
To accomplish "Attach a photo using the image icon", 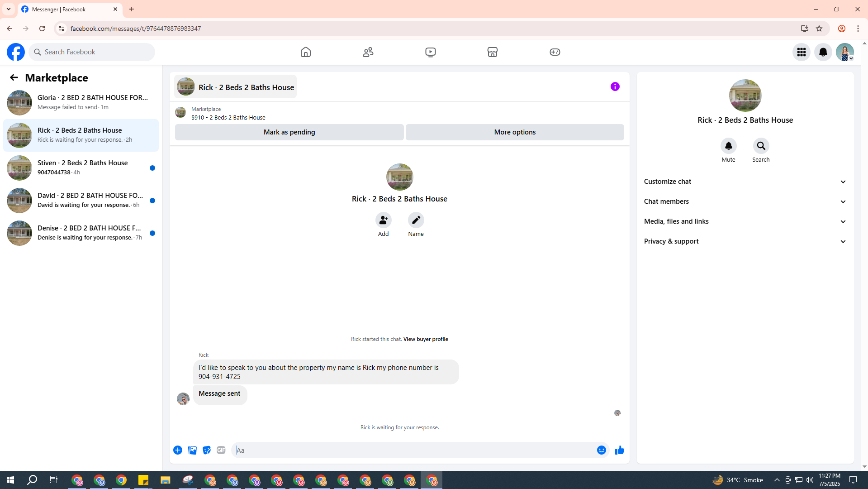I will [192, 450].
